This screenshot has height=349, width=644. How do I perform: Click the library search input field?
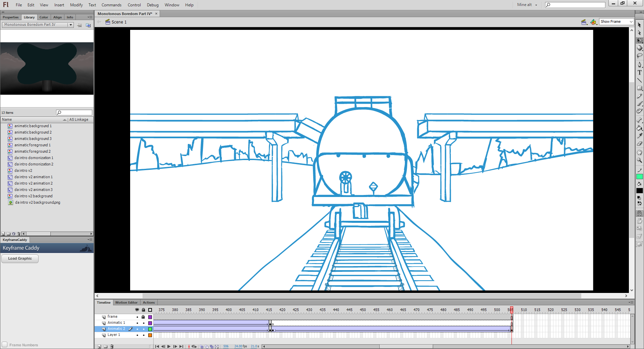point(74,112)
